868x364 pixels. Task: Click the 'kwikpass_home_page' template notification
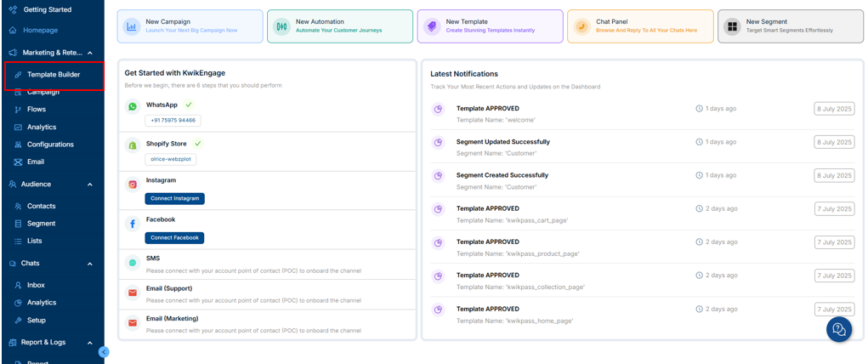click(x=643, y=314)
